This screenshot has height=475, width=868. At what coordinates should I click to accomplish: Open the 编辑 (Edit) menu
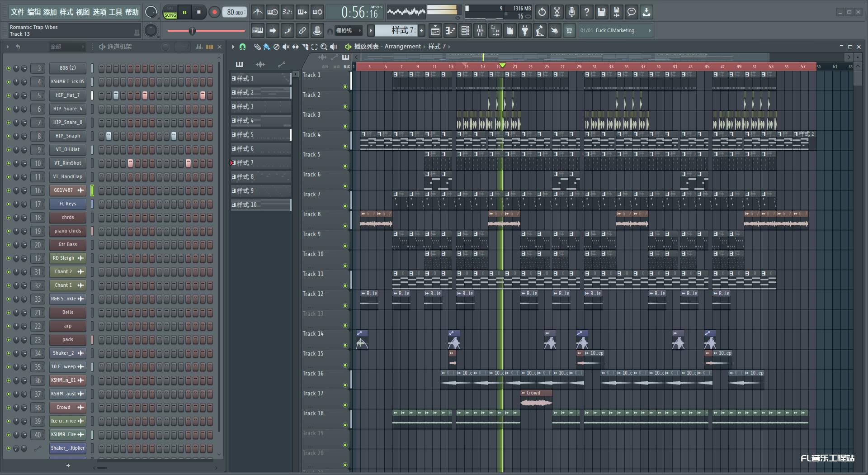34,12
